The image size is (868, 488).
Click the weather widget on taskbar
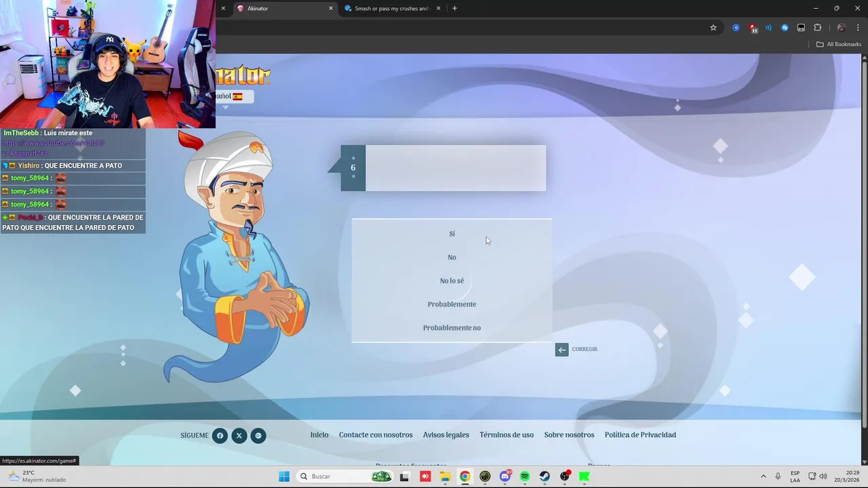pyautogui.click(x=37, y=476)
